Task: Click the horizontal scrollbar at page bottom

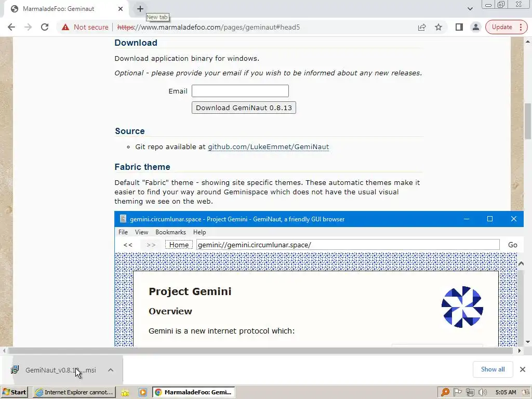Action: pyautogui.click(x=260, y=351)
